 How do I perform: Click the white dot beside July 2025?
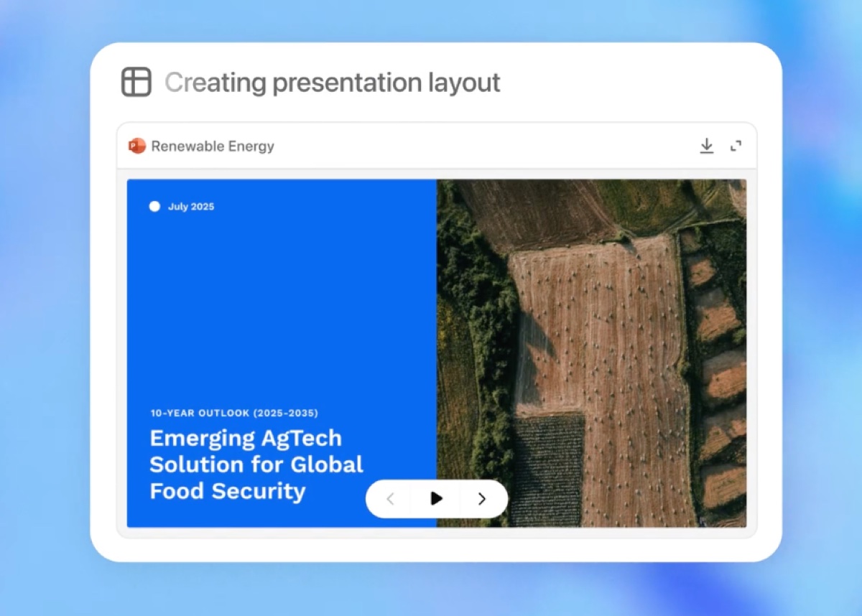click(154, 207)
